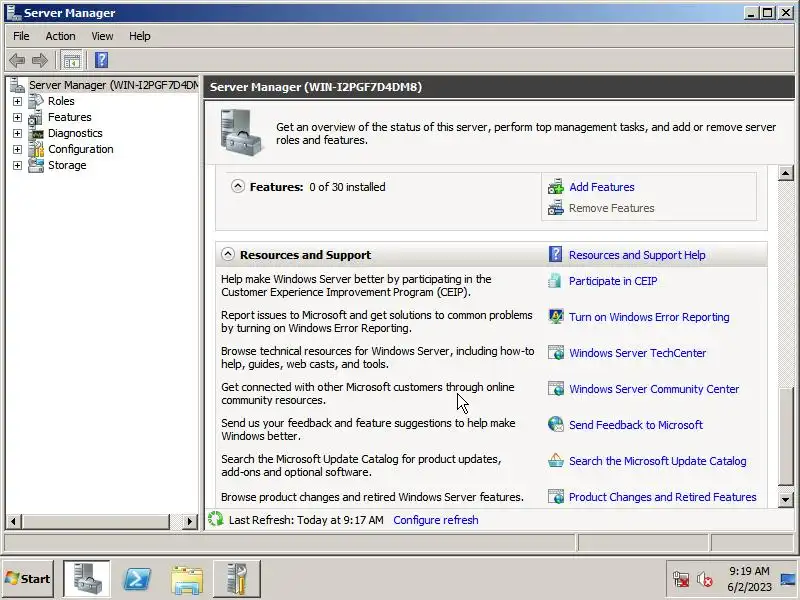Click the network status tray icon
800x600 pixels.
click(681, 580)
